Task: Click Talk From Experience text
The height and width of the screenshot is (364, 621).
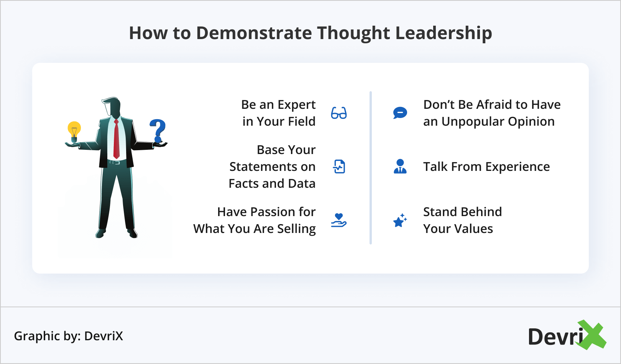Action: coord(486,167)
